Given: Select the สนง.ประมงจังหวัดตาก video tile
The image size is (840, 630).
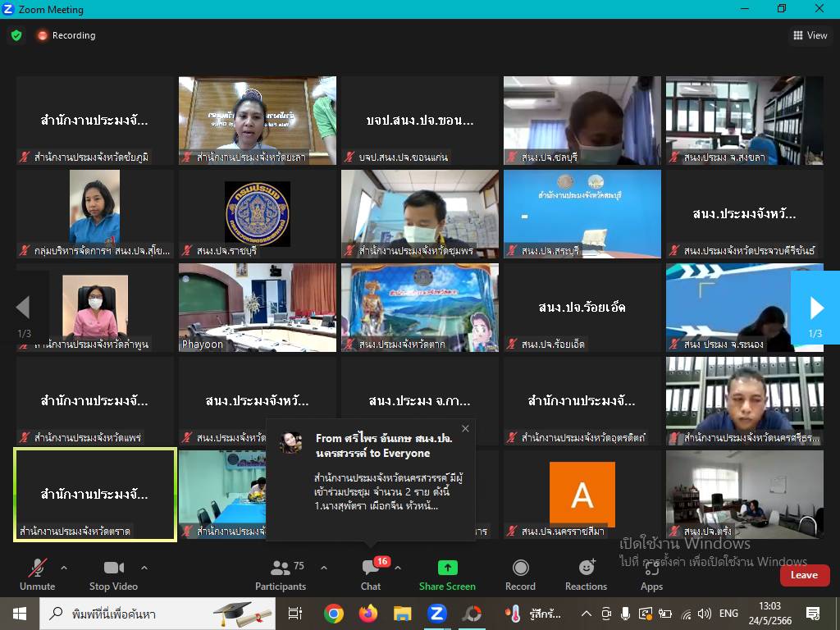Looking at the screenshot, I should [x=420, y=308].
